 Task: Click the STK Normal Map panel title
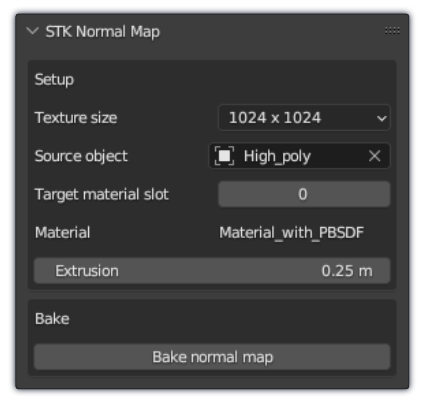click(x=103, y=32)
